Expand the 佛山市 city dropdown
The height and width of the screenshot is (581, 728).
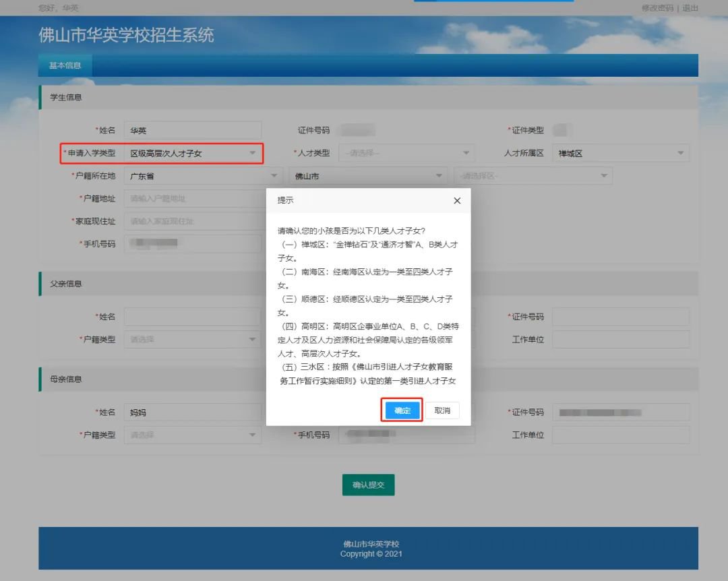pyautogui.click(x=368, y=177)
